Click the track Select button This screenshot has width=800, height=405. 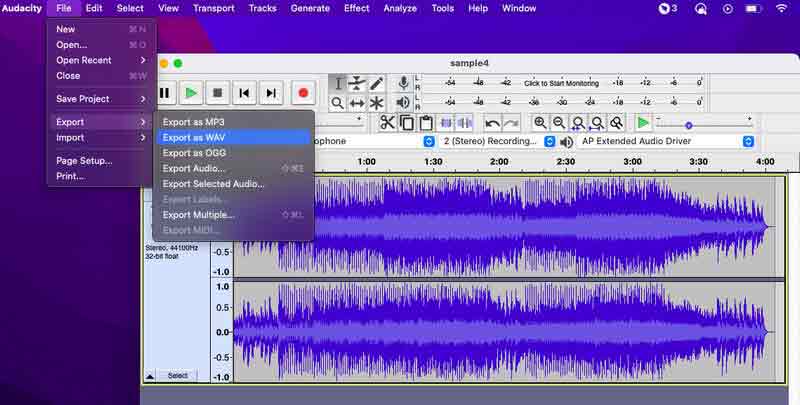[x=178, y=375]
